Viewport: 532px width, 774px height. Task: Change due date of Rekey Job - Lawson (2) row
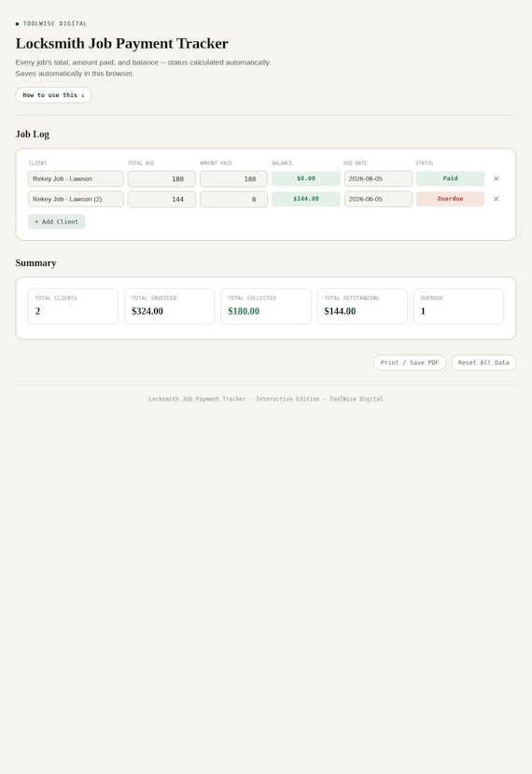378,199
